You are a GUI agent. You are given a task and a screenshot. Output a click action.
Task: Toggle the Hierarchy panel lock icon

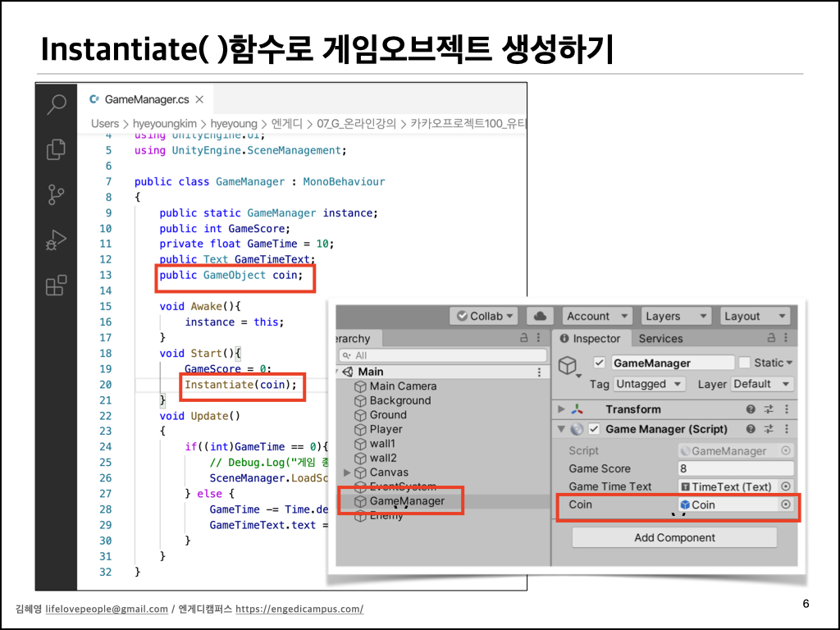click(524, 338)
